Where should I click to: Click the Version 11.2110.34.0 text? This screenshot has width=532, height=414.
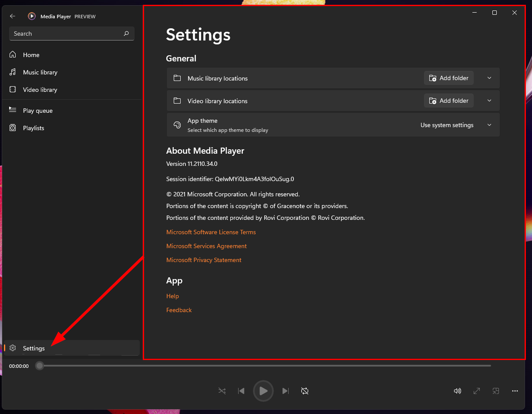click(x=192, y=164)
